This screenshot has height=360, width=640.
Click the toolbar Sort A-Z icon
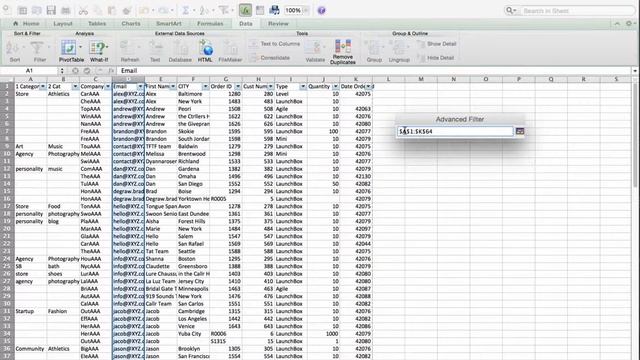pos(204,11)
